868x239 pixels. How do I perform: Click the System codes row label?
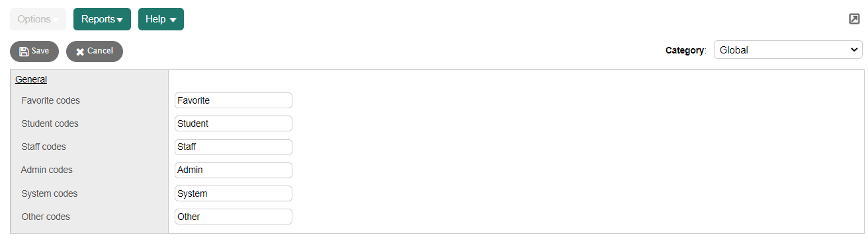tap(50, 193)
